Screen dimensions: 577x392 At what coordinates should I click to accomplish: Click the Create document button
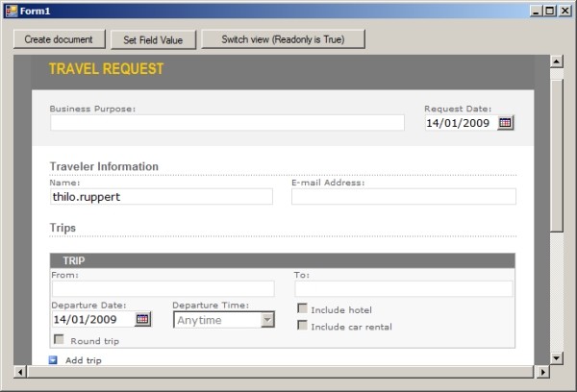coord(60,39)
